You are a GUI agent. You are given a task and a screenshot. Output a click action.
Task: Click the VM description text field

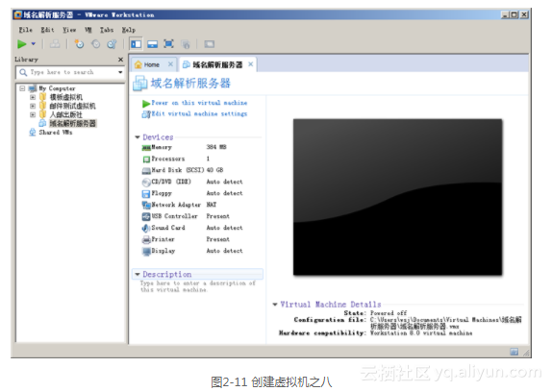coord(198,286)
